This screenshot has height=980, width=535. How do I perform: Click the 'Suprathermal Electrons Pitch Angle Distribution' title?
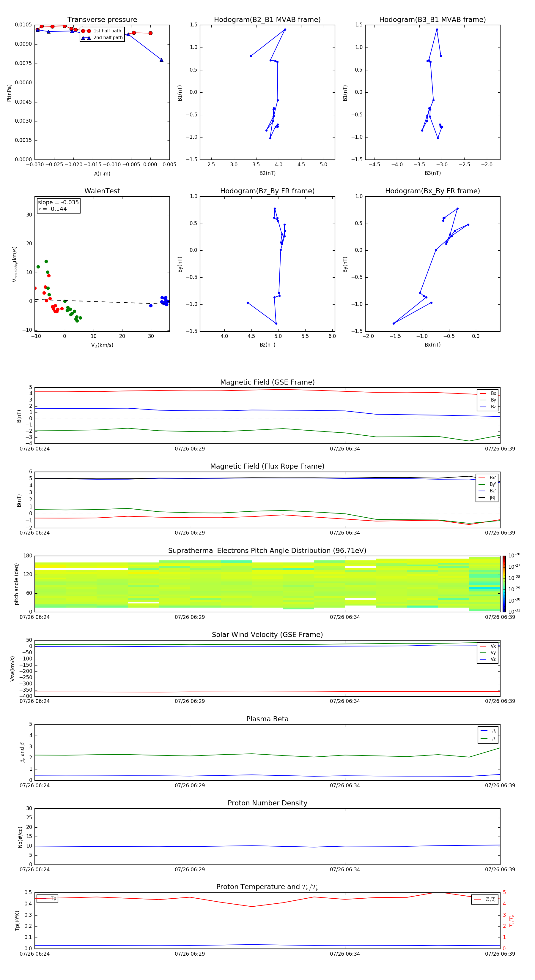(267, 551)
